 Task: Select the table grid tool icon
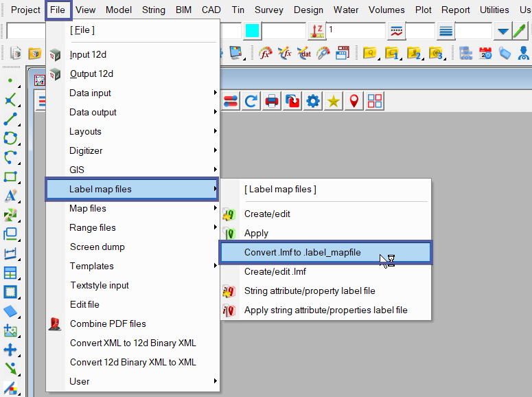click(x=10, y=273)
